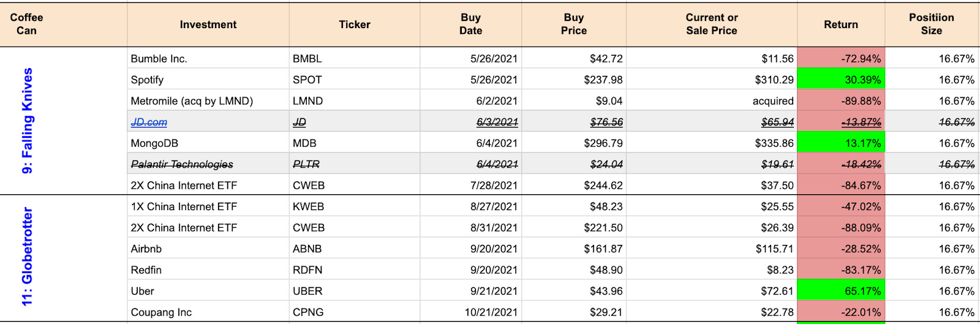Click the '11: Globetrotter' group label
This screenshot has height=324, width=980.
click(x=28, y=257)
